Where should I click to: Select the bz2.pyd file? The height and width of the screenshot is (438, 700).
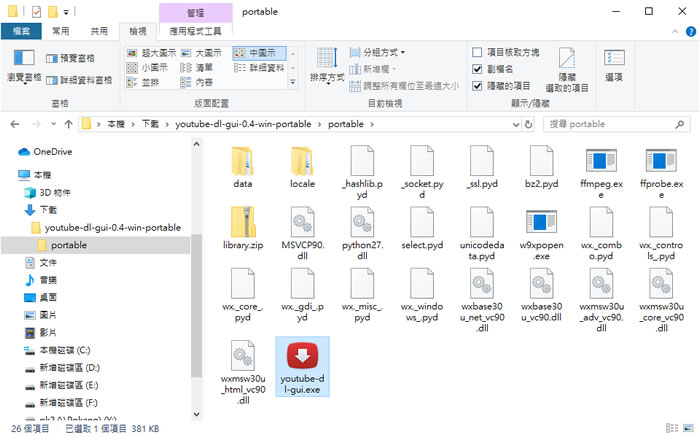click(542, 167)
